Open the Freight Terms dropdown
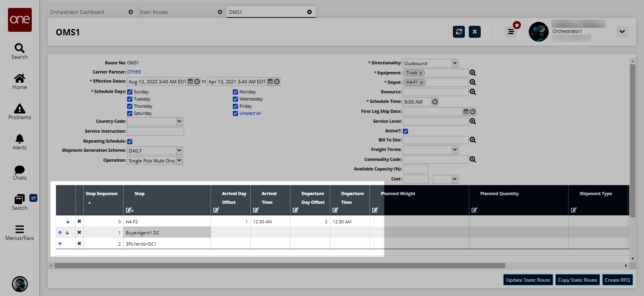The height and width of the screenshot is (296, 644). coord(455,149)
